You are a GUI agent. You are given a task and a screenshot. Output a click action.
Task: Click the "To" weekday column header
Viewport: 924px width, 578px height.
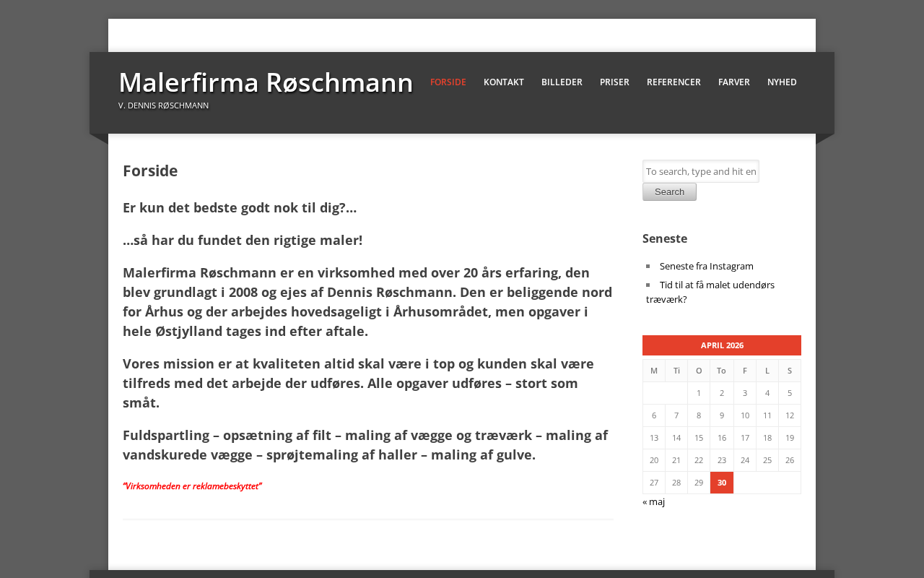tap(722, 371)
